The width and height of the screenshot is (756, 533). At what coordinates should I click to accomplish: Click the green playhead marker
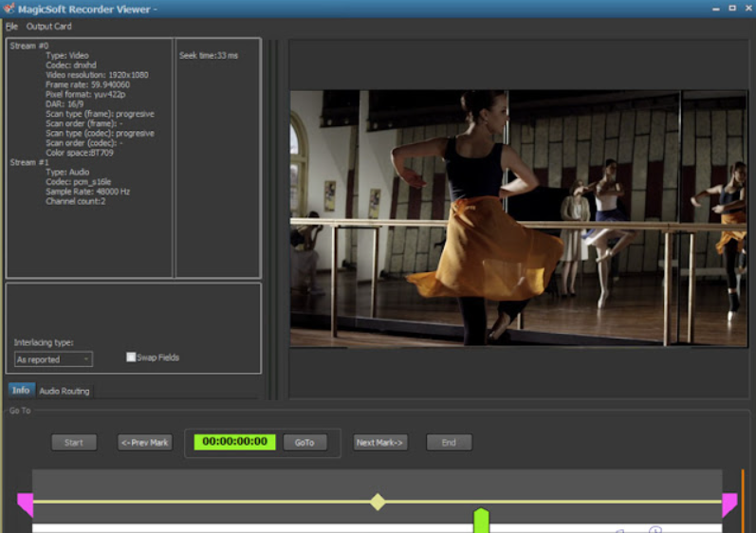pos(481,521)
